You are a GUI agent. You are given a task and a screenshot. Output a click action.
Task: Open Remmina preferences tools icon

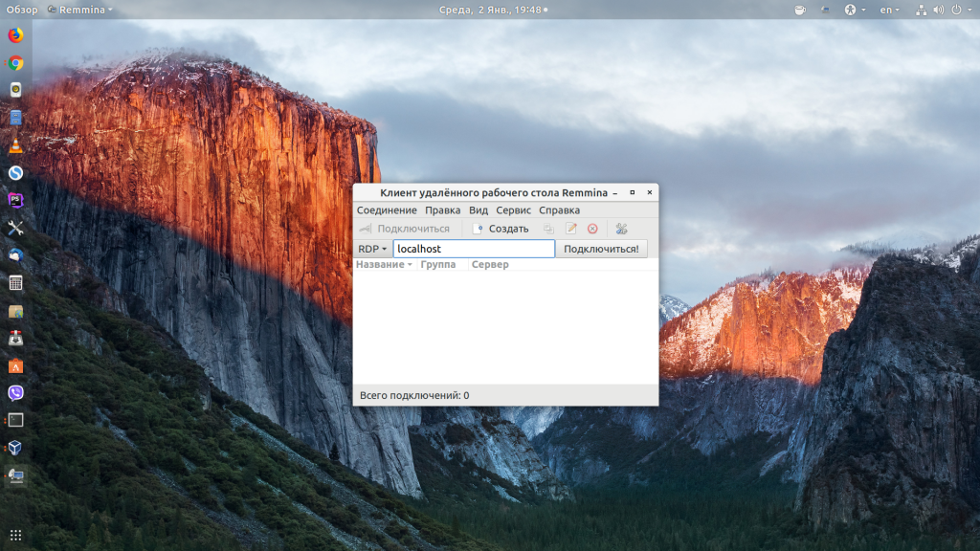click(x=621, y=229)
